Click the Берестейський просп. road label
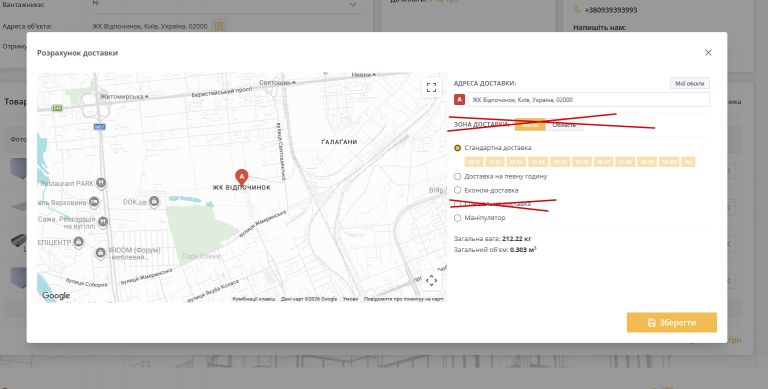The image size is (768, 389). (x=222, y=92)
